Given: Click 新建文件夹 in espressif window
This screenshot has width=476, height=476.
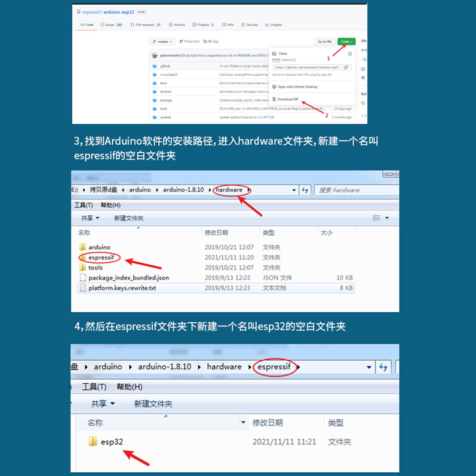Looking at the screenshot, I should pos(153,404).
